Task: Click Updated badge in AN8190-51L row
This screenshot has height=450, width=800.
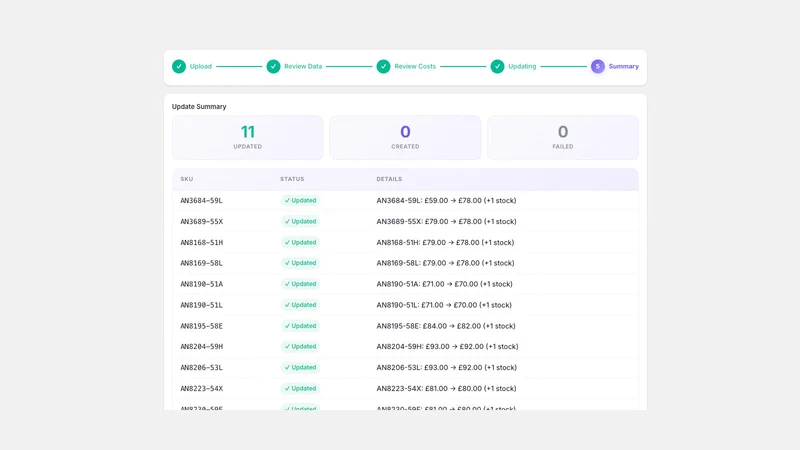Action: (x=300, y=305)
